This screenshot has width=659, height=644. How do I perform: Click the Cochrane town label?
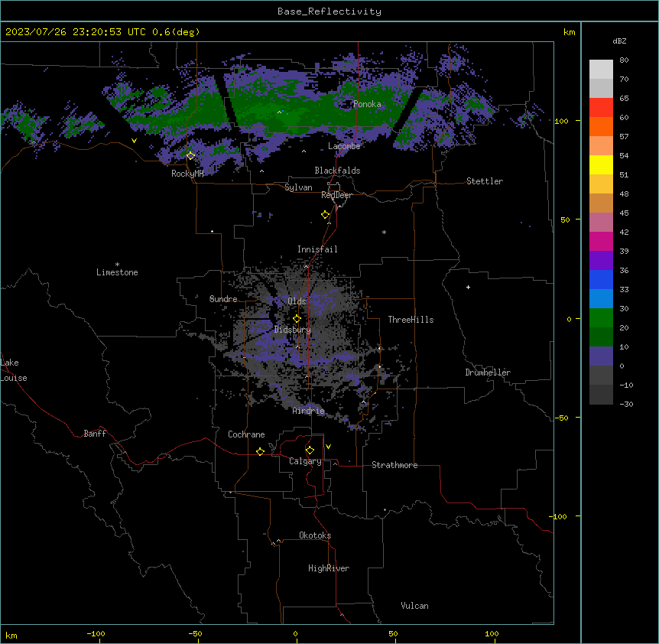(246, 434)
